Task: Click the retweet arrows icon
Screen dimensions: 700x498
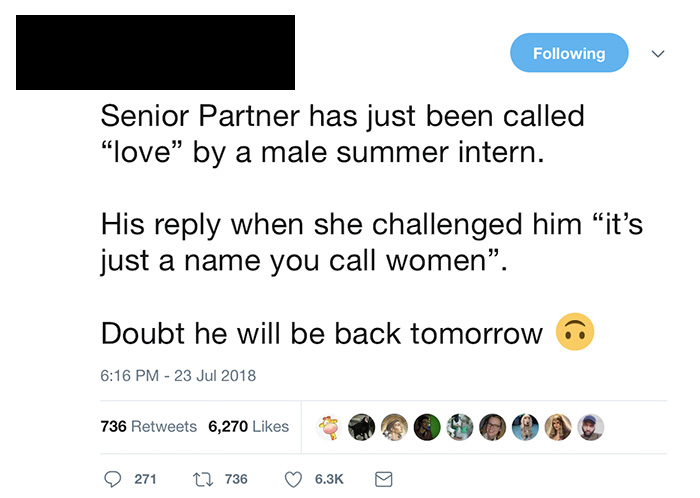Action: click(x=202, y=480)
